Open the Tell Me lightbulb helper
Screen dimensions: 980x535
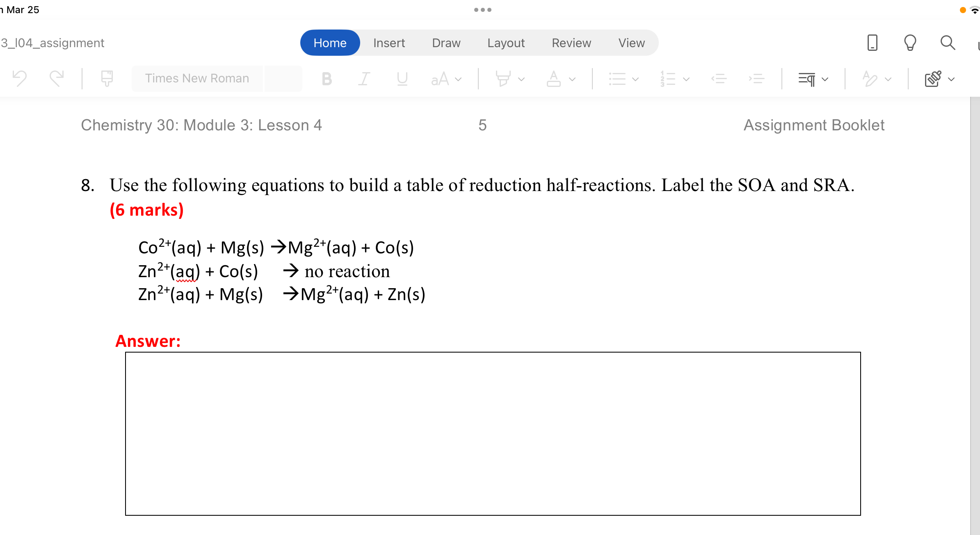909,42
